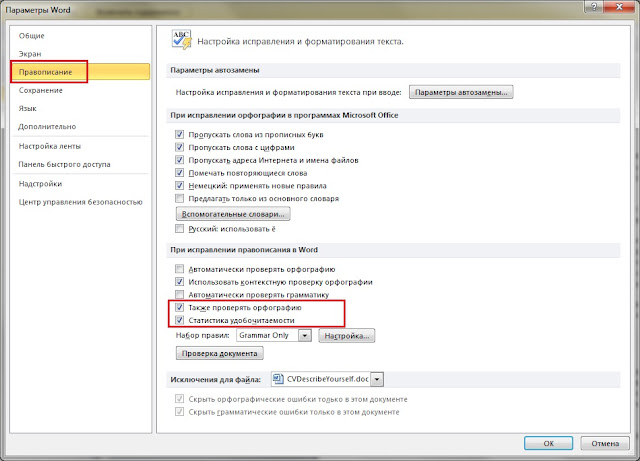The height and width of the screenshot is (461, 640).
Task: Click the help question mark button
Action: [x=594, y=7]
